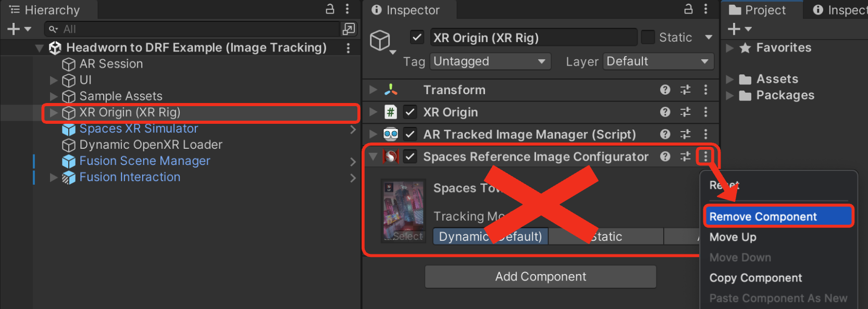Open Spaces Reference Image Configurator options menu
This screenshot has height=309, width=868.
[x=706, y=156]
